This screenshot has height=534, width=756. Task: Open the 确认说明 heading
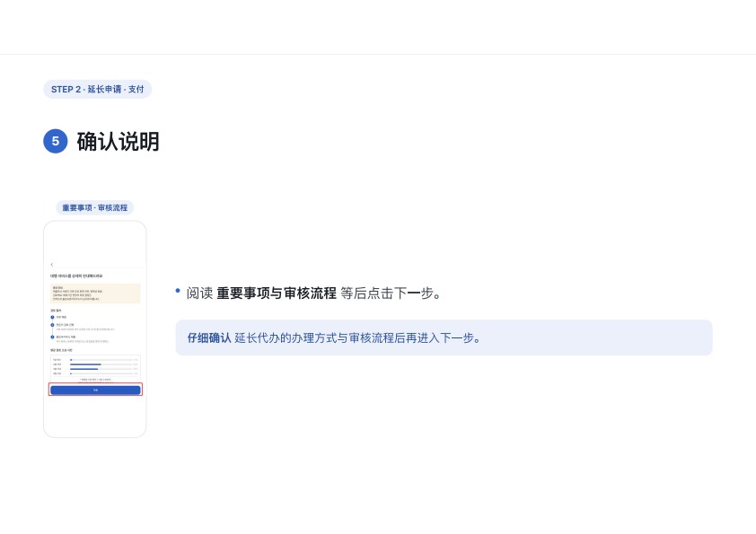119,141
